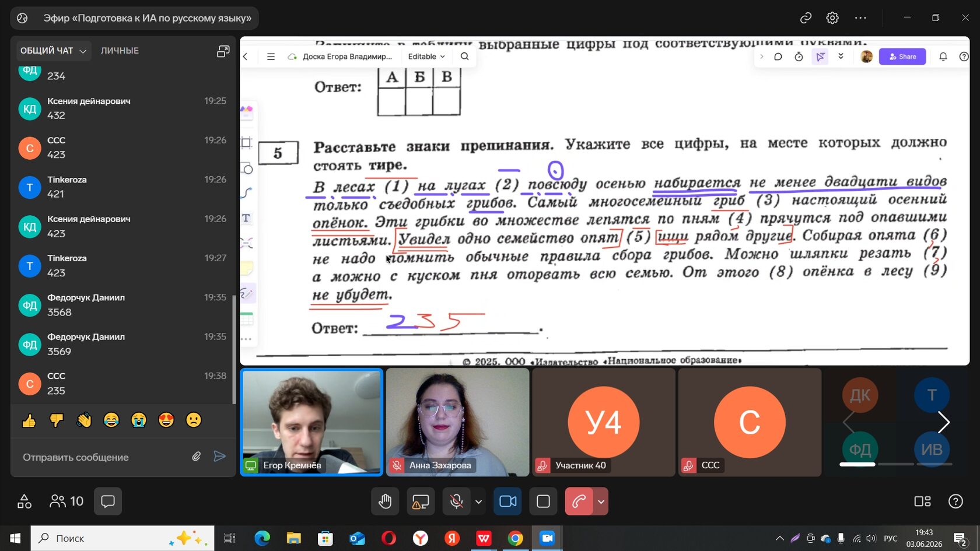Open the whiteboard timer
Screen dimensions: 980x551
click(799, 57)
